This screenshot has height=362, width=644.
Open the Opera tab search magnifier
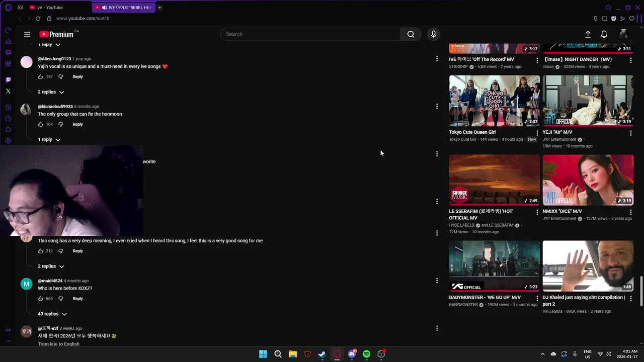click(x=608, y=8)
